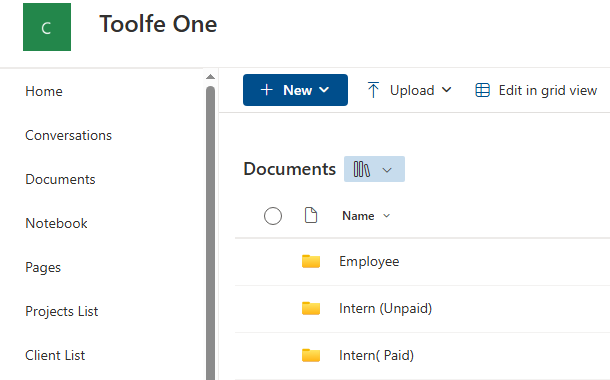610x380 pixels.
Task: Toggle the select all items circle
Action: pyautogui.click(x=273, y=216)
